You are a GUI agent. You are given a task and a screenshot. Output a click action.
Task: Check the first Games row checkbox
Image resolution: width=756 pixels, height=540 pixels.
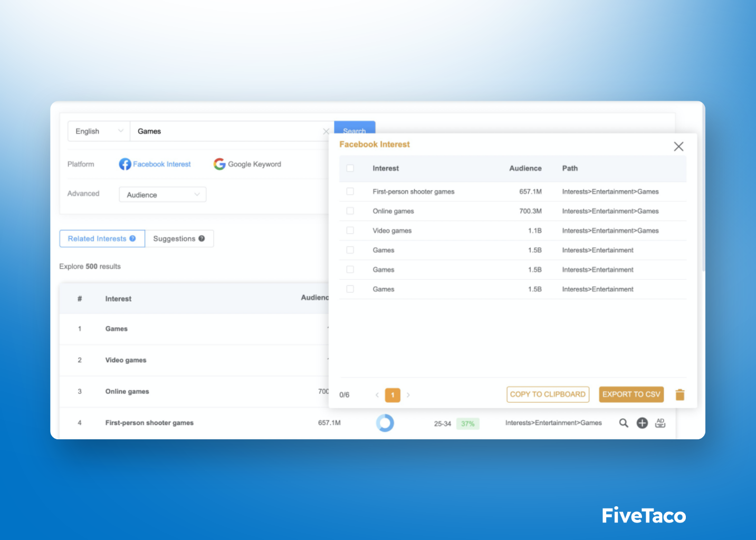tap(350, 250)
